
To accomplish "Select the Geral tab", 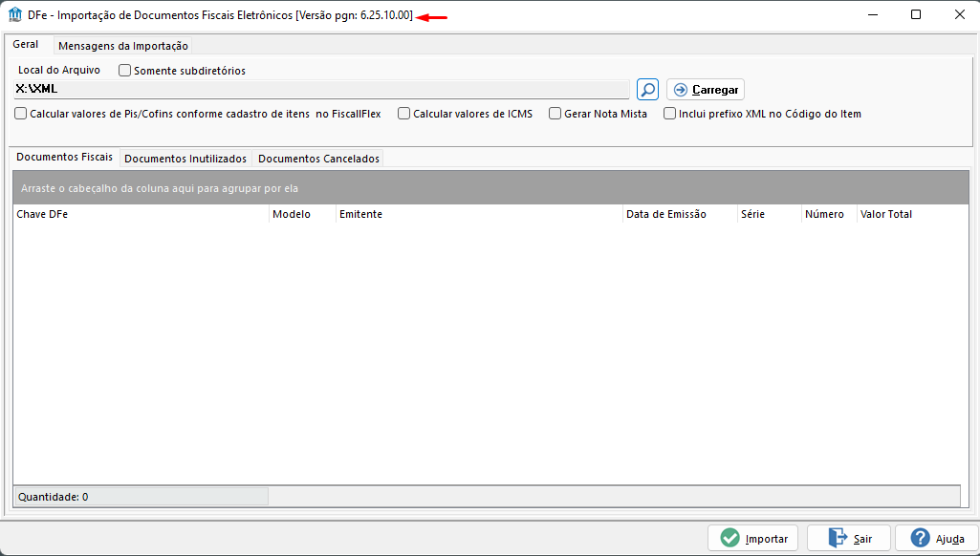I will tap(26, 44).
